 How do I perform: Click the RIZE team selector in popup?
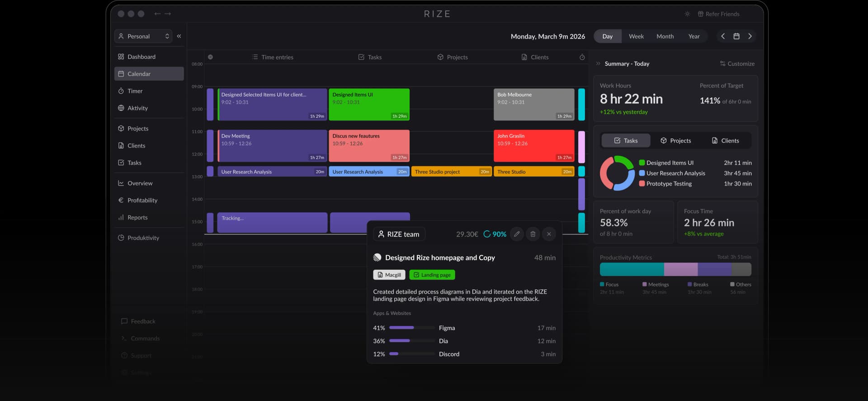coord(399,234)
